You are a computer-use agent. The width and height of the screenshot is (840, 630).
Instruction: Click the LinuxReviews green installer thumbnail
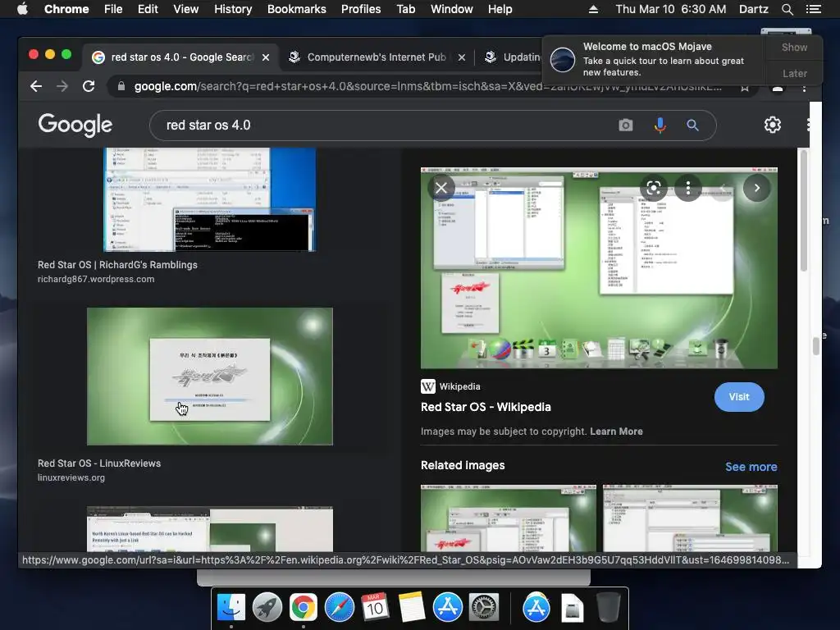[x=209, y=376]
